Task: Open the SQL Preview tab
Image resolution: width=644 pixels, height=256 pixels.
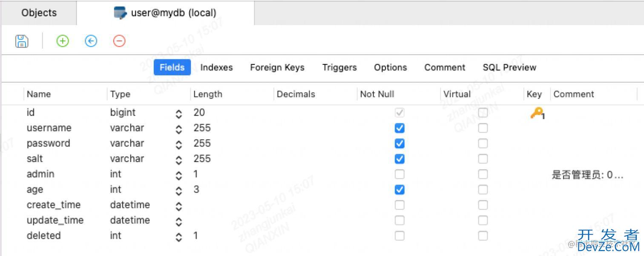Action: [x=509, y=67]
